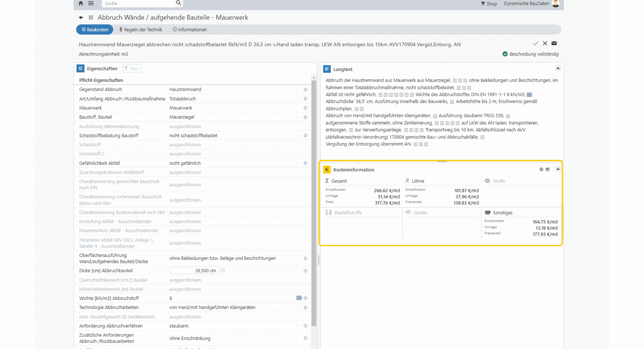
Task: Open the grid apps icon beside title
Action: pos(91,17)
